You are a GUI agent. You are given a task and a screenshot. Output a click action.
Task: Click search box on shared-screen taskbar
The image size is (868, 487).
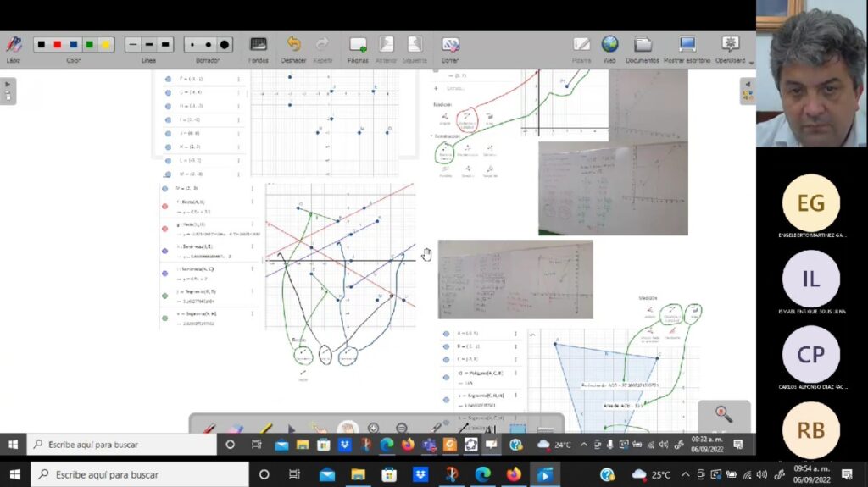(122, 445)
